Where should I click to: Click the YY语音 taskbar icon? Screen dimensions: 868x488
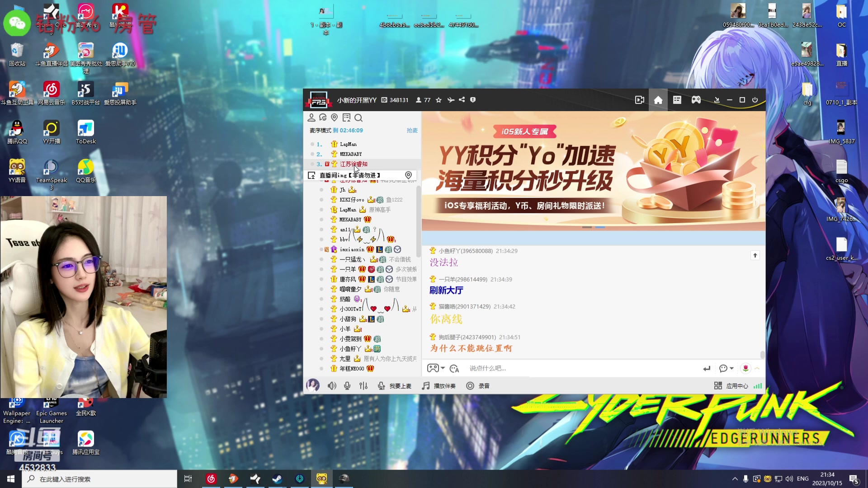coord(321,479)
